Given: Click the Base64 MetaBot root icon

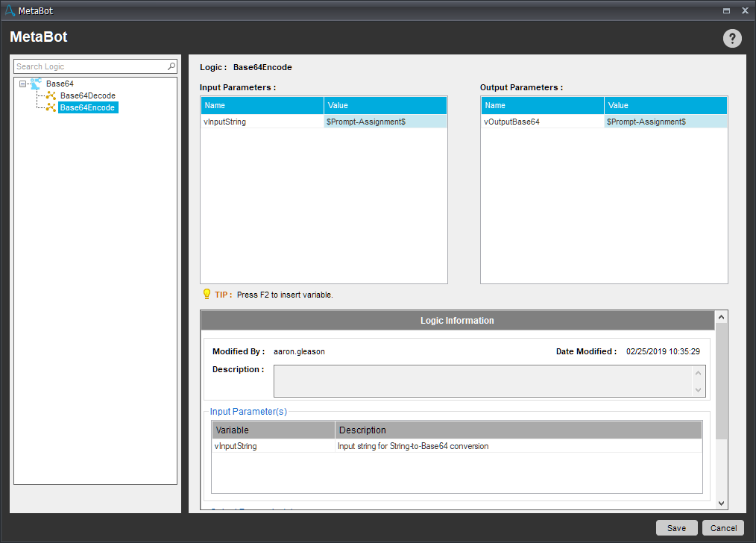Looking at the screenshot, I should [x=36, y=84].
